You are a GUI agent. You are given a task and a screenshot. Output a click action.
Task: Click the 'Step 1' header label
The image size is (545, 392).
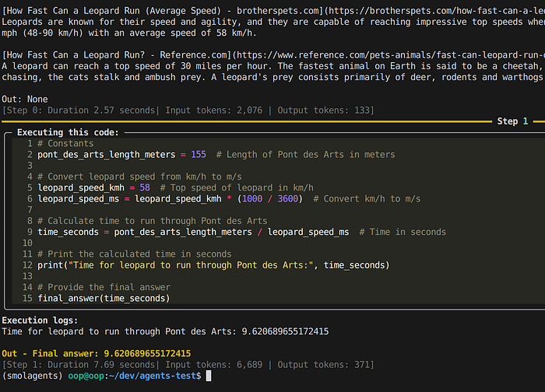(512, 121)
